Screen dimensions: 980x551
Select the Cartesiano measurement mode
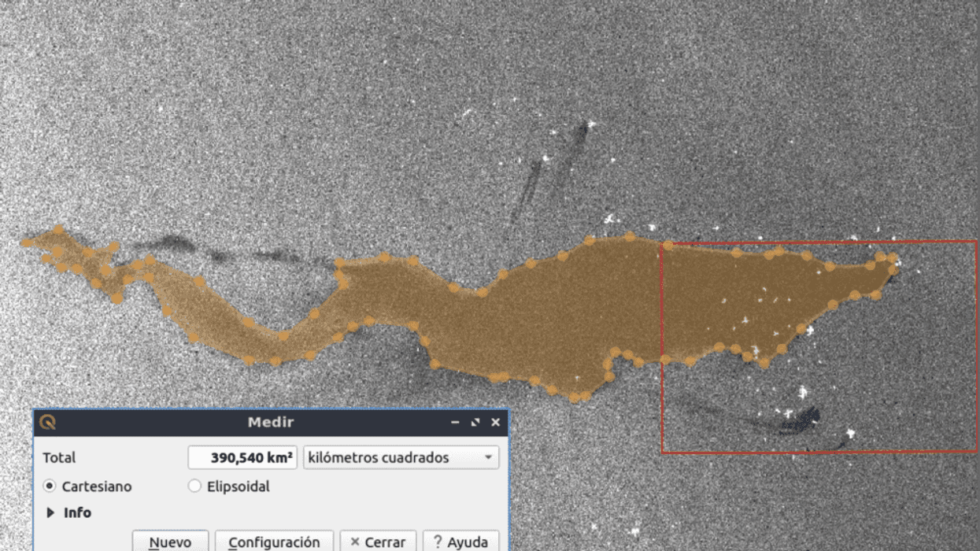pos(50,486)
